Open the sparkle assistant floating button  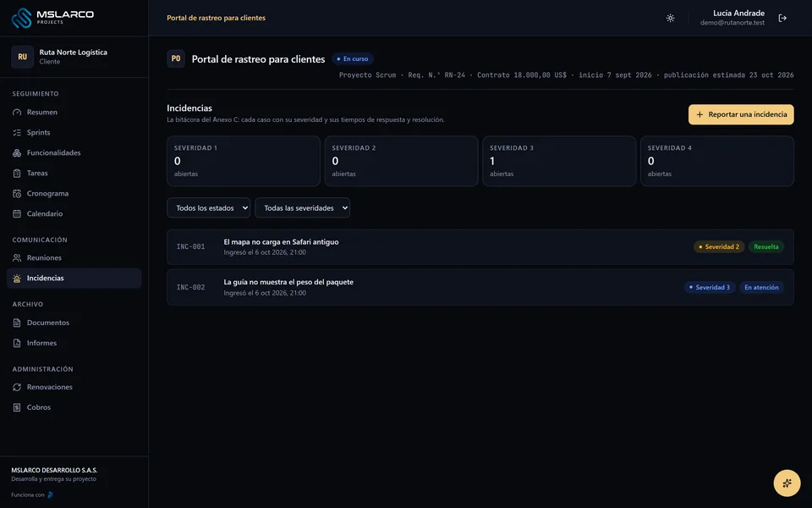(x=787, y=483)
